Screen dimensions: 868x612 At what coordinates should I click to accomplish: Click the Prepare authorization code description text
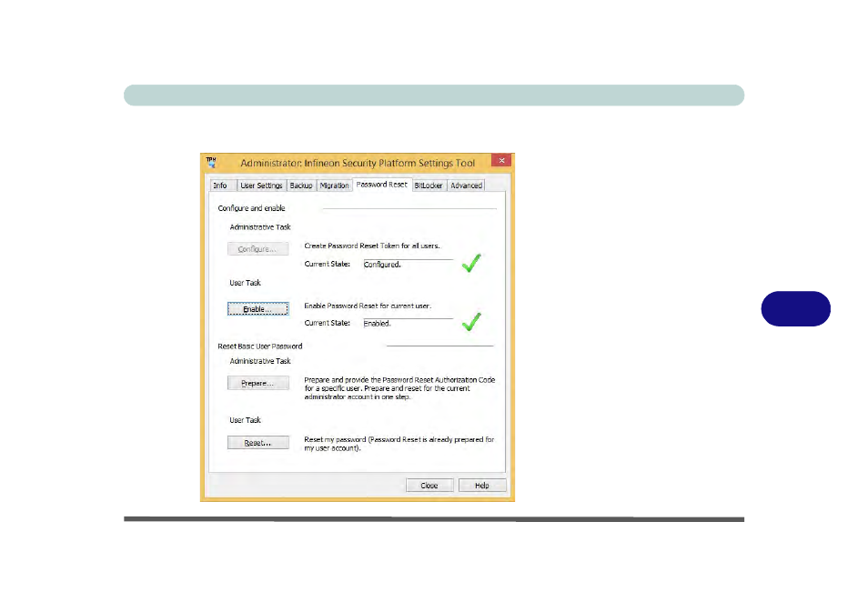point(399,388)
